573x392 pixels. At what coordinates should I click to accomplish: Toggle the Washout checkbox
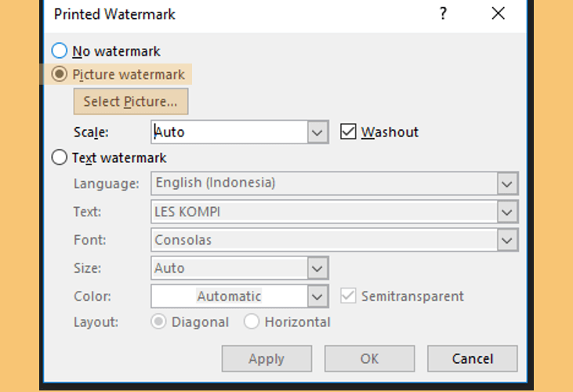coord(348,132)
